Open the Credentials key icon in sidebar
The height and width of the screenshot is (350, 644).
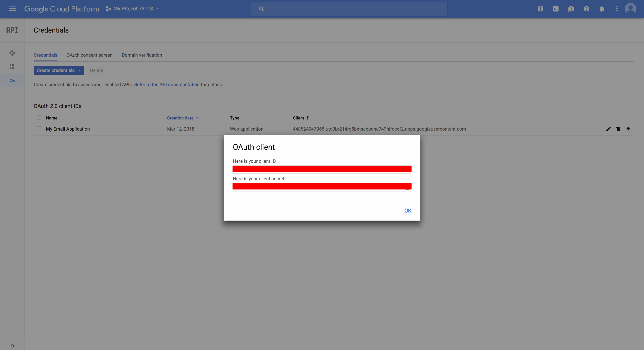(12, 80)
